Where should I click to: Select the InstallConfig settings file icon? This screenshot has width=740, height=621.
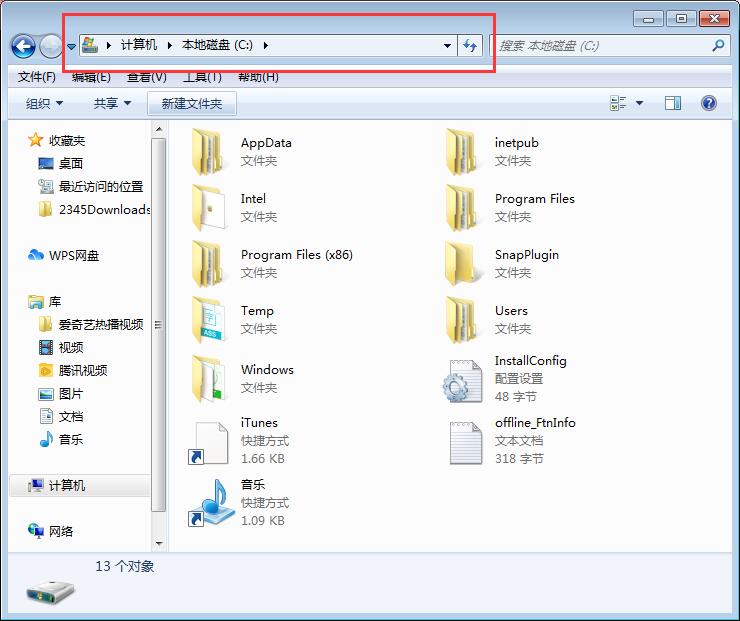[x=462, y=380]
